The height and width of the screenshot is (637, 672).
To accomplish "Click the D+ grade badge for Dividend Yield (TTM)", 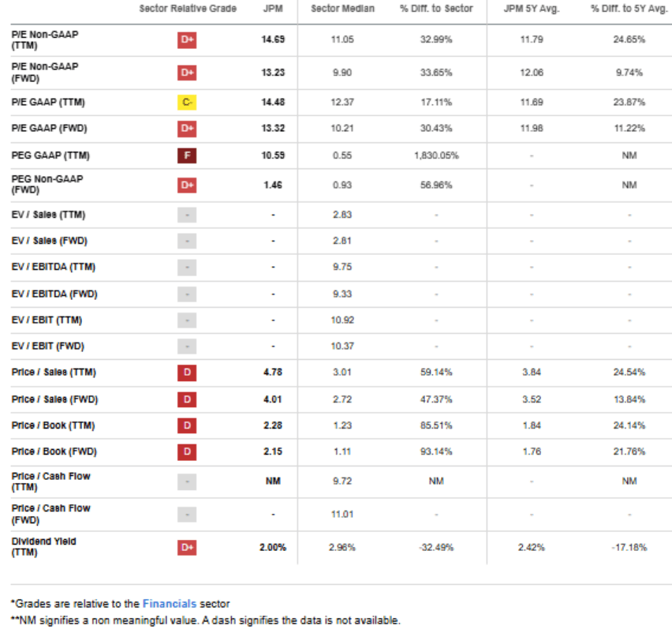I will 187,547.
